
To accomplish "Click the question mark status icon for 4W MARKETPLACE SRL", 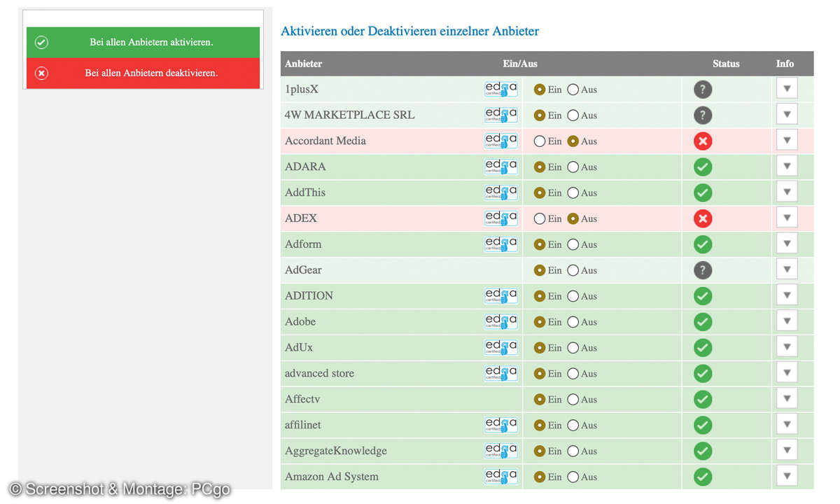I will pyautogui.click(x=703, y=115).
